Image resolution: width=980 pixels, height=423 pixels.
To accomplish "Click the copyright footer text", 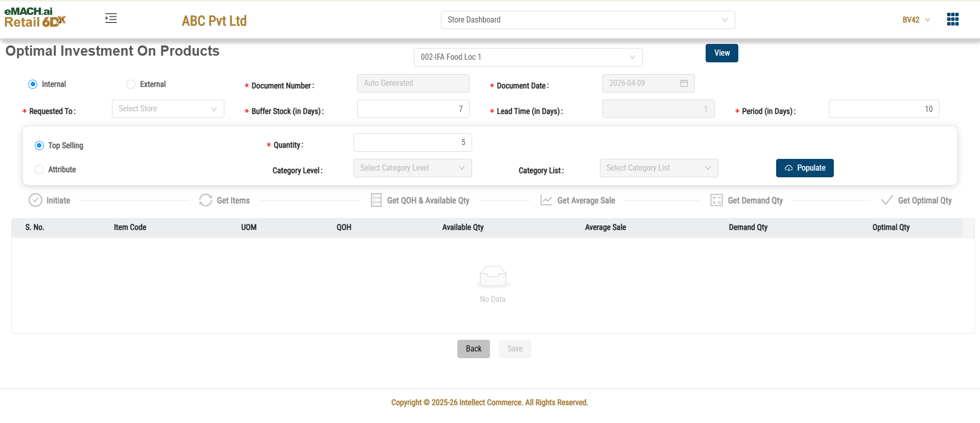I will pos(489,403).
